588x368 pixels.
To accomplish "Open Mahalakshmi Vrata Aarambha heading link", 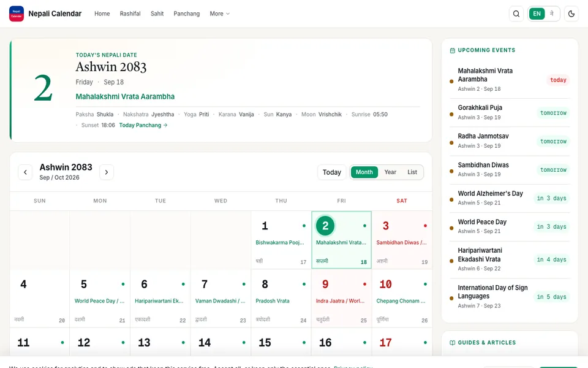I will coord(125,97).
